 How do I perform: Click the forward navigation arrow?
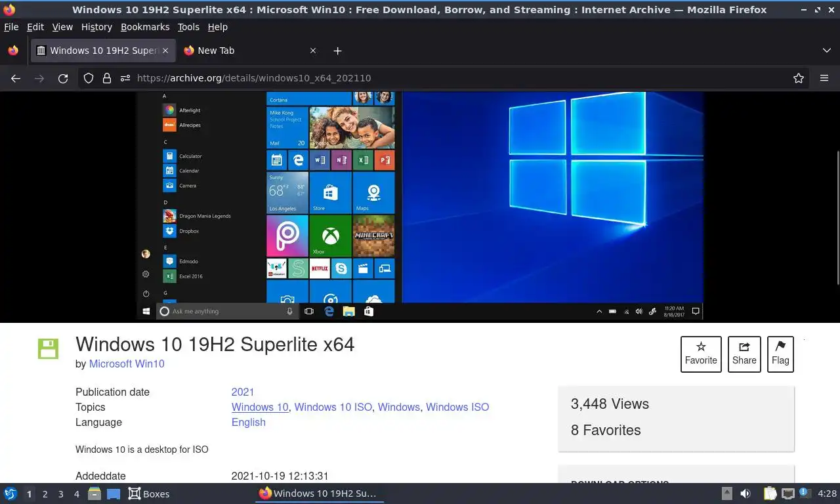39,78
